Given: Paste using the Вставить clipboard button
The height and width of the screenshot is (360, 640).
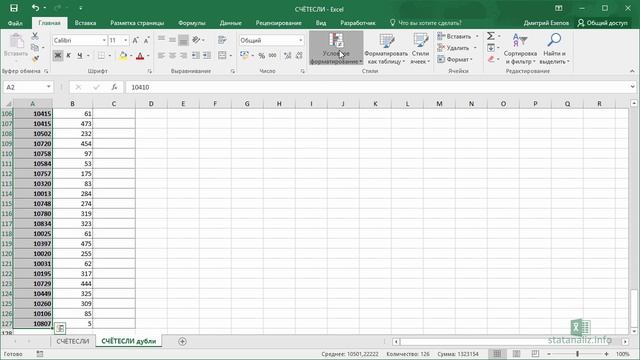Looking at the screenshot, I should point(16,46).
